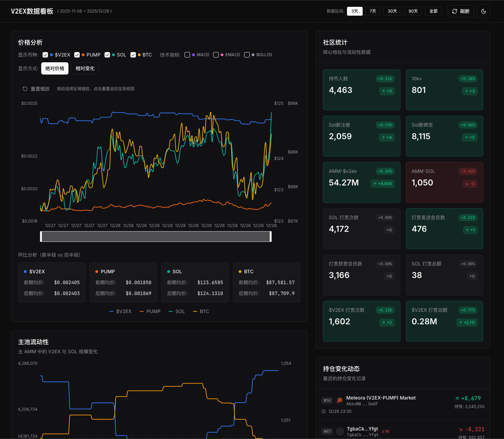Toggle the BTC series in chart legend

(x=201, y=311)
